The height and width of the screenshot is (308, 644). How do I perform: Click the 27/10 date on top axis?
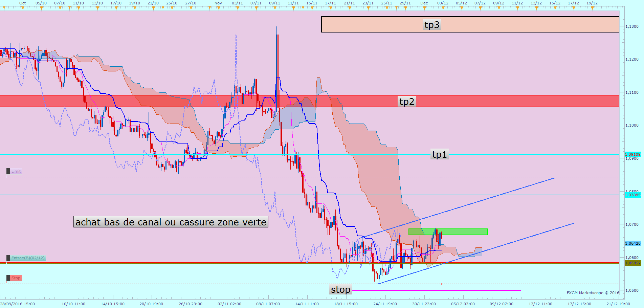[x=191, y=3]
